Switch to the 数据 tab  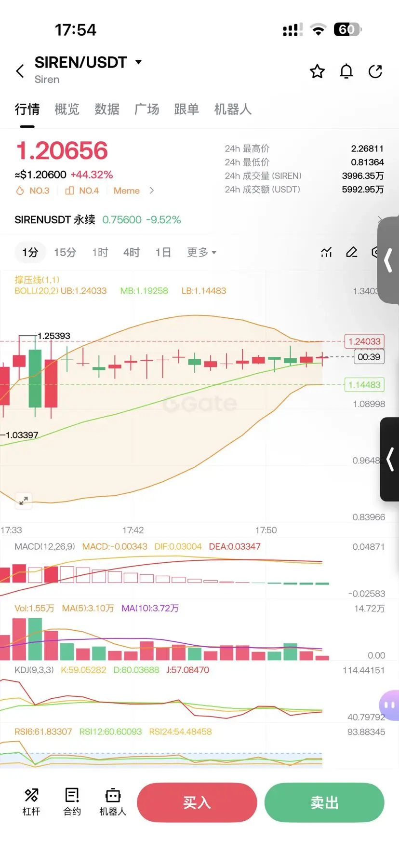(107, 109)
